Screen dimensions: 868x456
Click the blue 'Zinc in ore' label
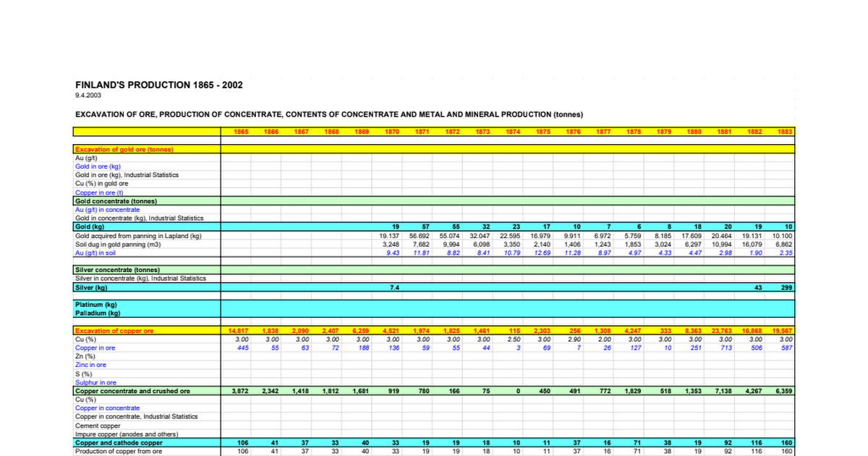point(90,365)
